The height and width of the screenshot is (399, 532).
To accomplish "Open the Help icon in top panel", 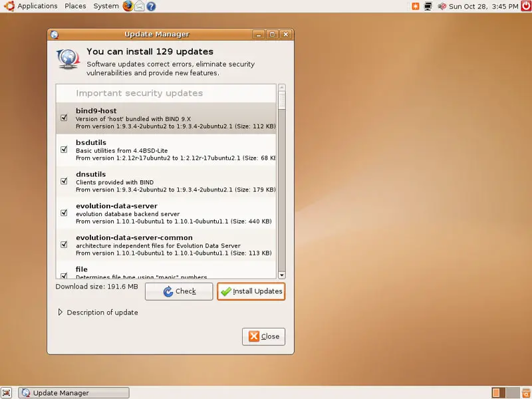I will [x=152, y=6].
